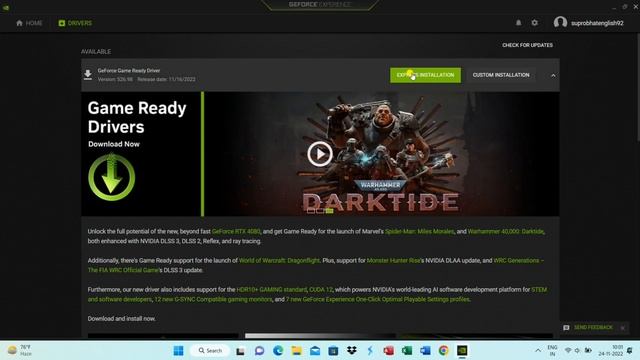Open Excel from taskbar
Image resolution: width=640 pixels, height=360 pixels.
[407, 351]
